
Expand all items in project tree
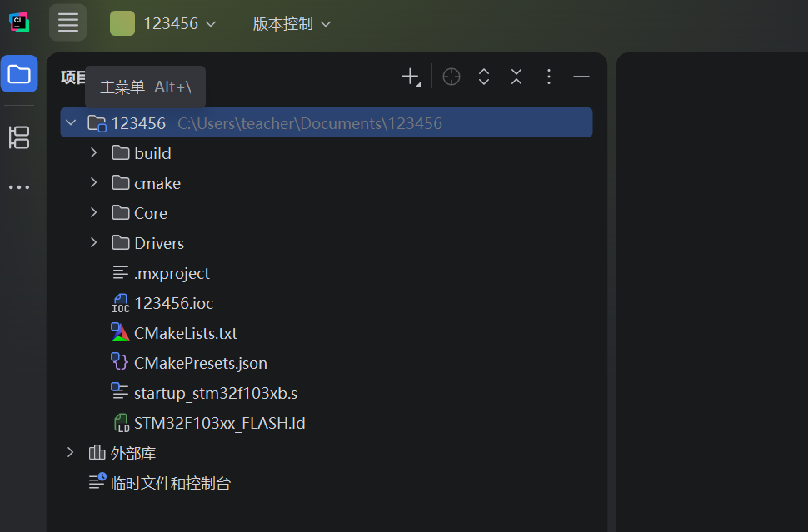(x=484, y=77)
